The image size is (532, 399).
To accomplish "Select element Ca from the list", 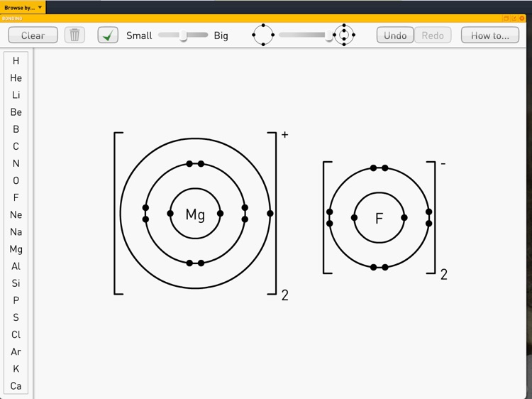I will [16, 386].
